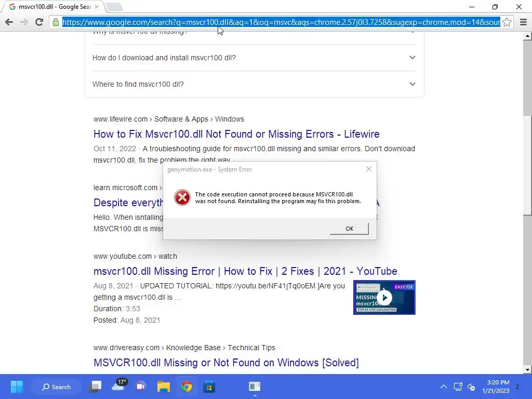
Task: Open the Drivereasy 'MSVCR100.dll Missing or Not Found' link
Action: coord(226,363)
